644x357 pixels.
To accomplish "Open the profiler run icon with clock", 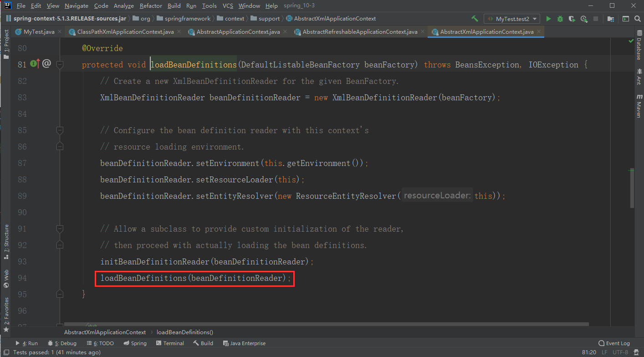I will click(x=585, y=19).
